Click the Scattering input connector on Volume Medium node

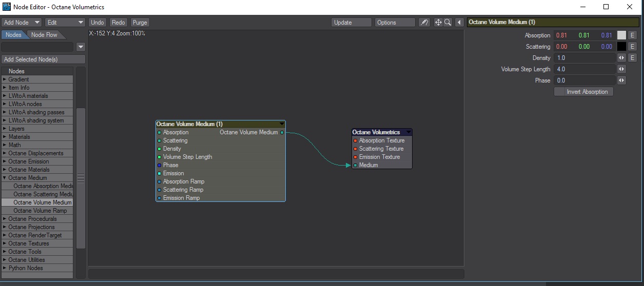(x=160, y=140)
